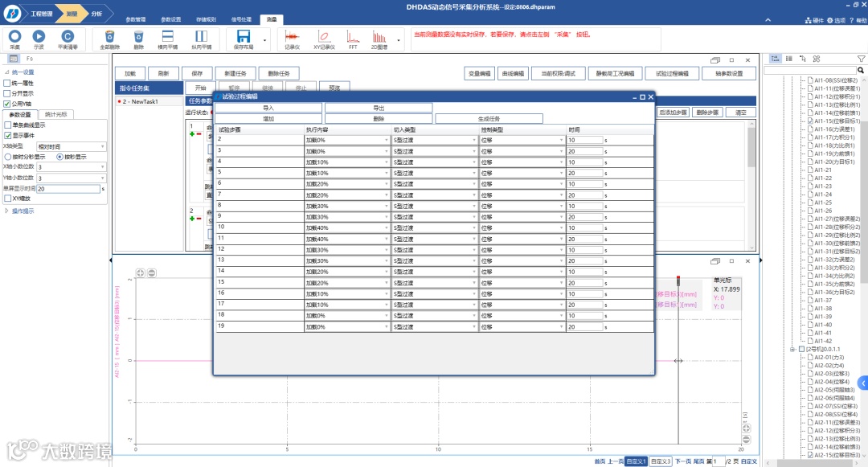
Task: Click the green plus icon in task step 1
Action: [192, 134]
